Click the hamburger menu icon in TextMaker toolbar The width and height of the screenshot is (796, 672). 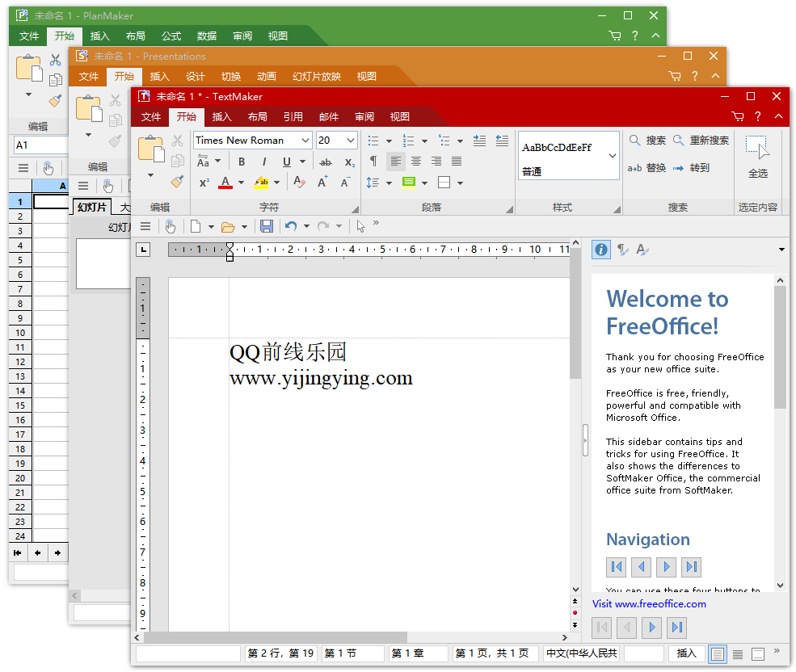tap(145, 226)
